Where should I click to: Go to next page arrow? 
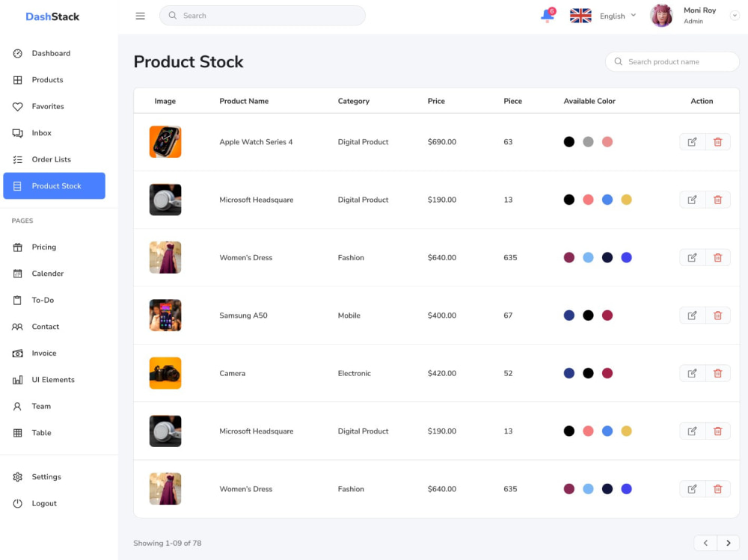[728, 543]
